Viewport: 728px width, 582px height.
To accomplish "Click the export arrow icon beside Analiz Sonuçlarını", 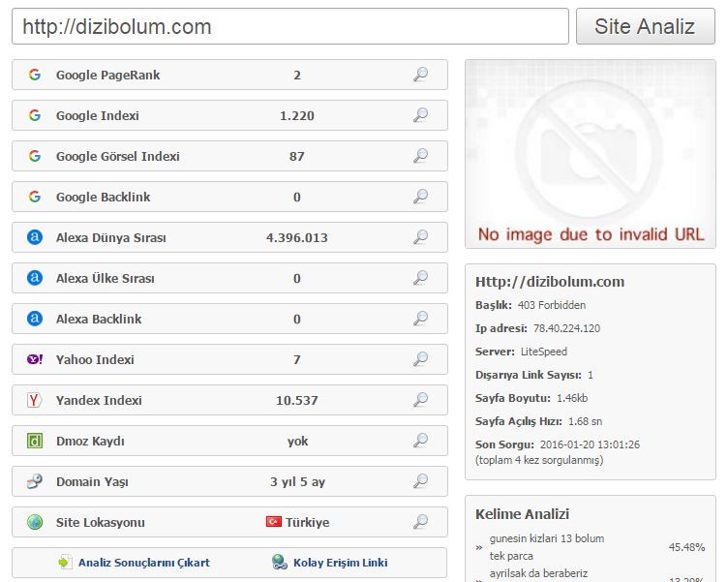I will tap(65, 562).
